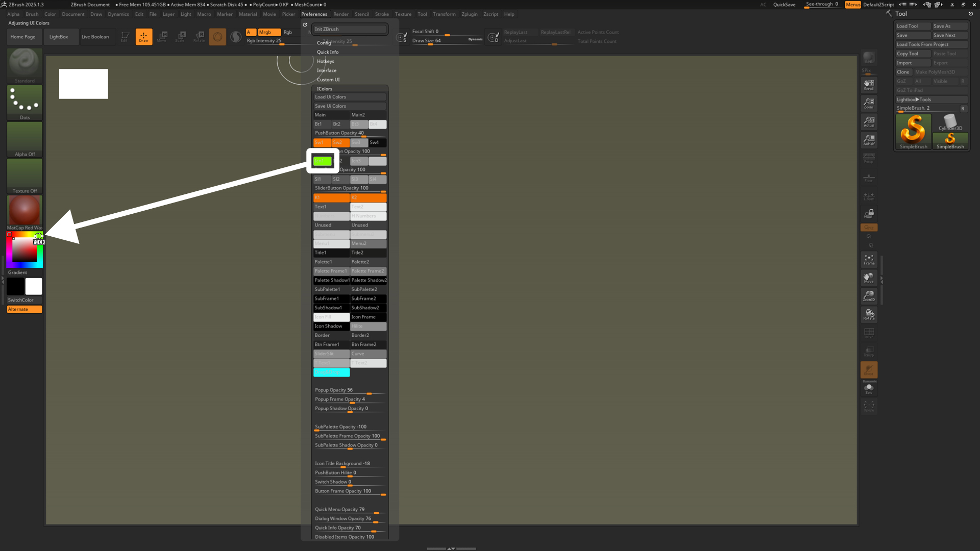Click the right shelf Move view icon

(869, 278)
